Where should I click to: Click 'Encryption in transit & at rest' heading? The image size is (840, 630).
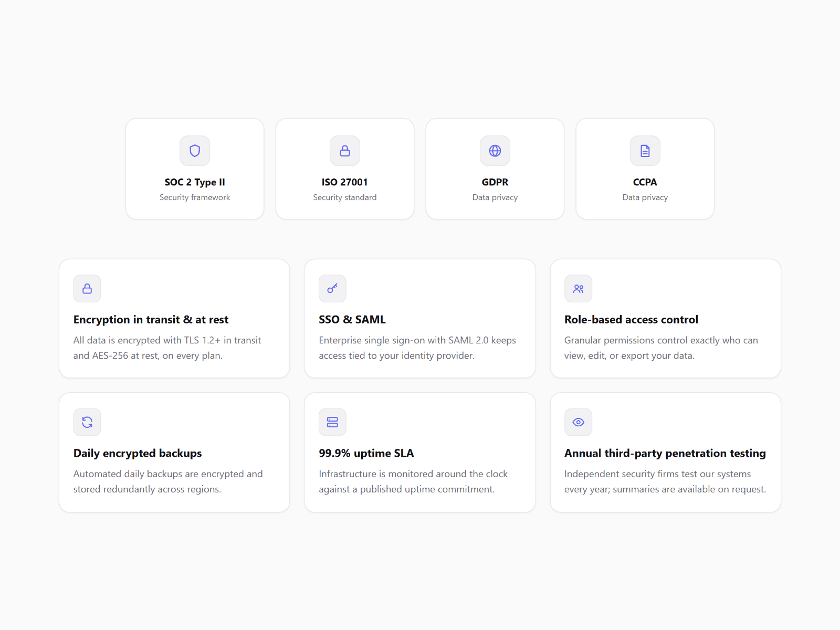[151, 320]
